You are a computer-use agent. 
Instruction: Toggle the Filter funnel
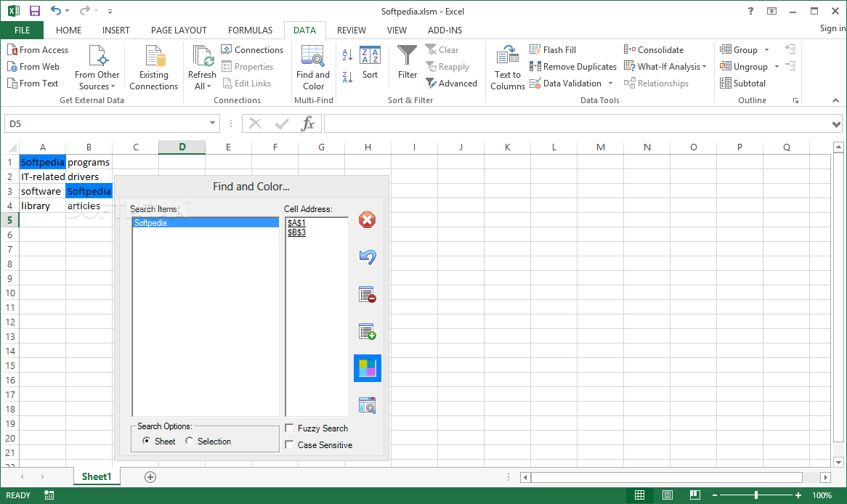click(x=408, y=62)
